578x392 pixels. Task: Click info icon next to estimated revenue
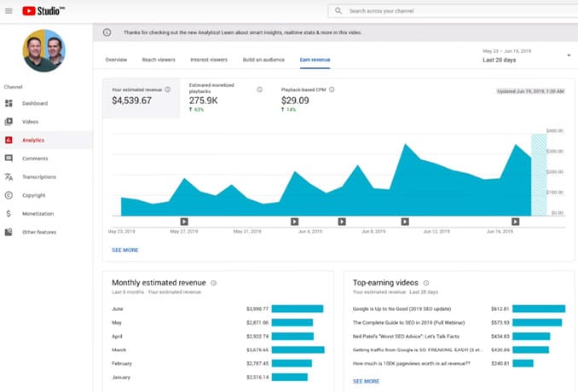167,89
